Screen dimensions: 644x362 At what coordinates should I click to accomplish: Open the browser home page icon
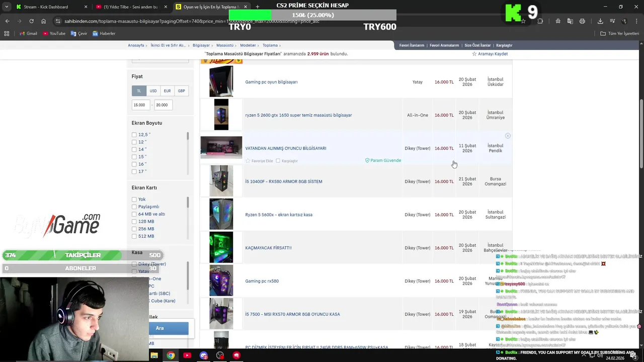click(x=44, y=21)
